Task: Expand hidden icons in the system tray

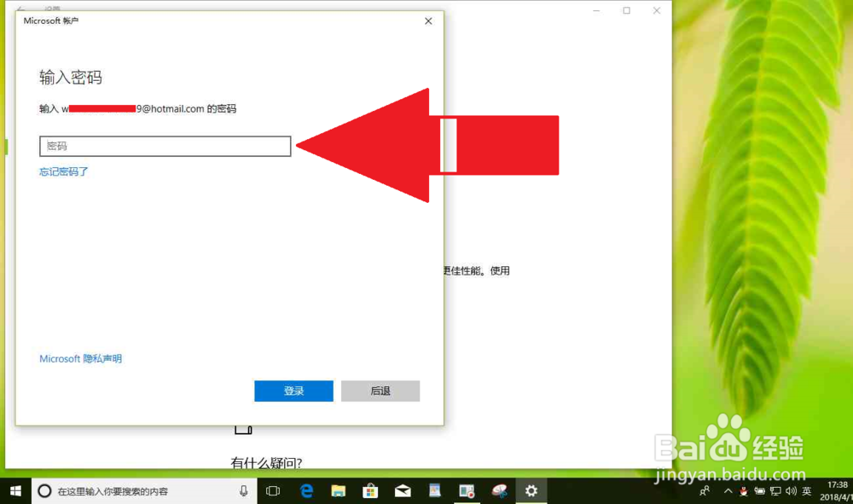Action: (728, 491)
